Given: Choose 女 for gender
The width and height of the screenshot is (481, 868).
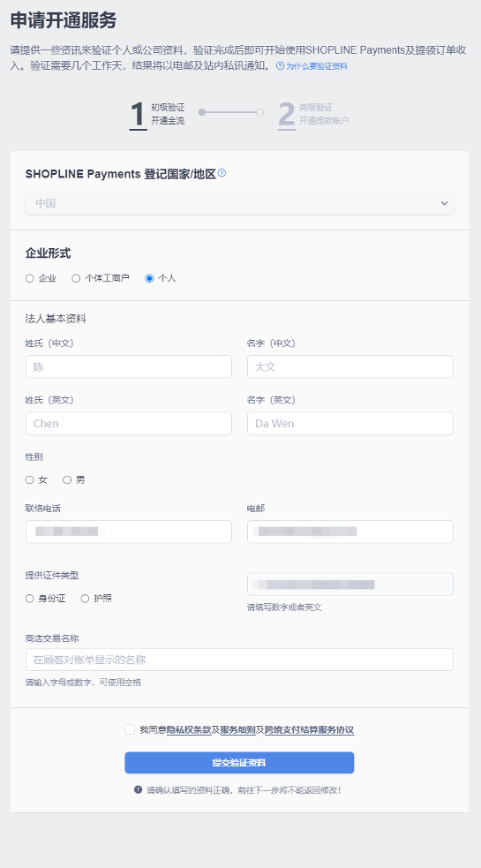Looking at the screenshot, I should 30,480.
